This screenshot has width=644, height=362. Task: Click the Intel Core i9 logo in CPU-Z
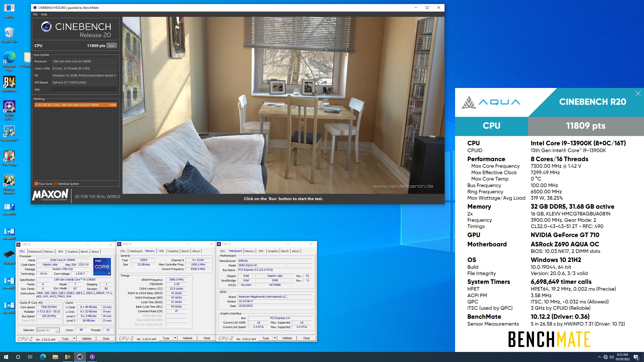102,267
